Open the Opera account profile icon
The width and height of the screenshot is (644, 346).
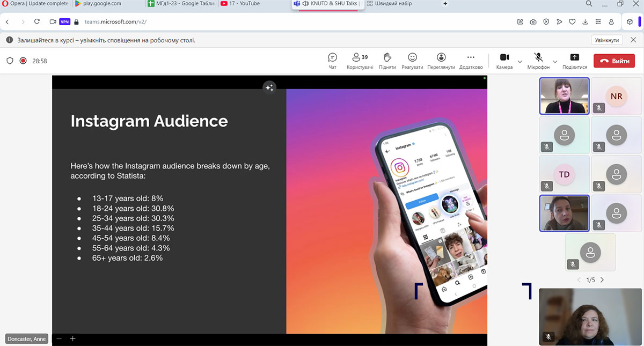point(612,22)
